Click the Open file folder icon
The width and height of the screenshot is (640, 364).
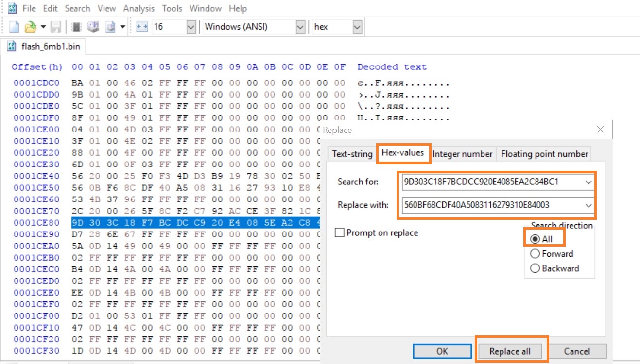pos(31,27)
